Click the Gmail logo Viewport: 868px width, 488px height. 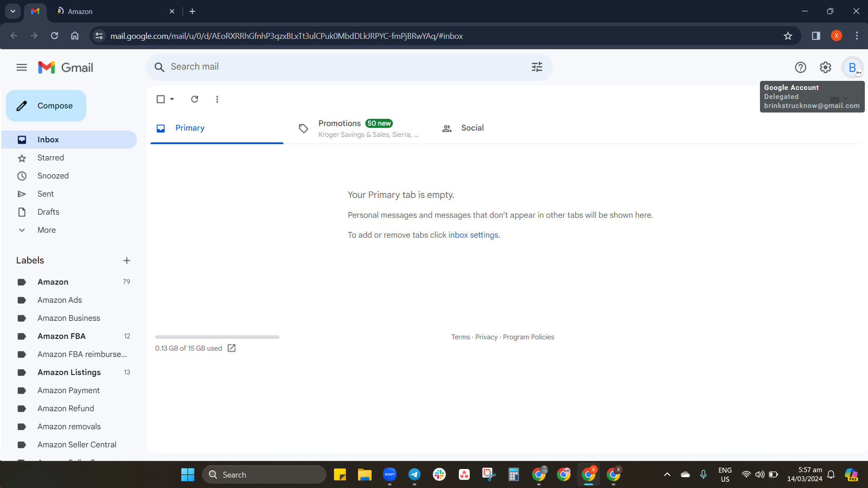(66, 67)
